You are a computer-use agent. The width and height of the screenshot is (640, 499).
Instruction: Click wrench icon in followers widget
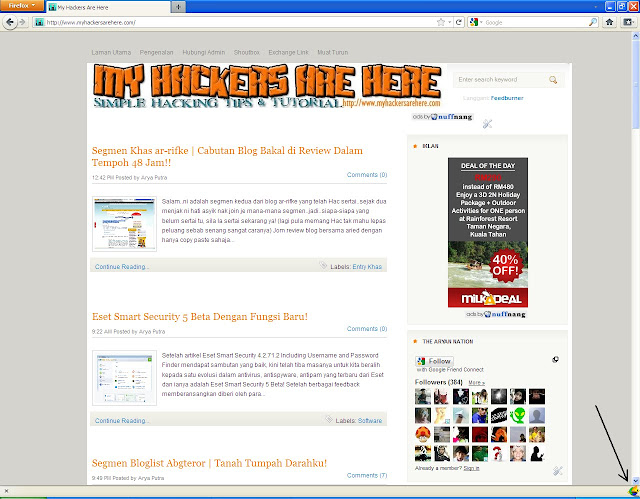pyautogui.click(x=558, y=471)
